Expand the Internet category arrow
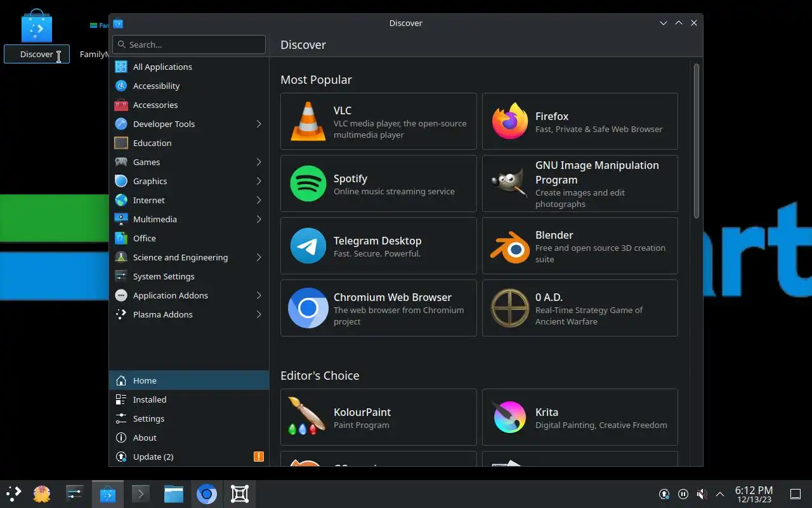The width and height of the screenshot is (812, 508). click(259, 200)
